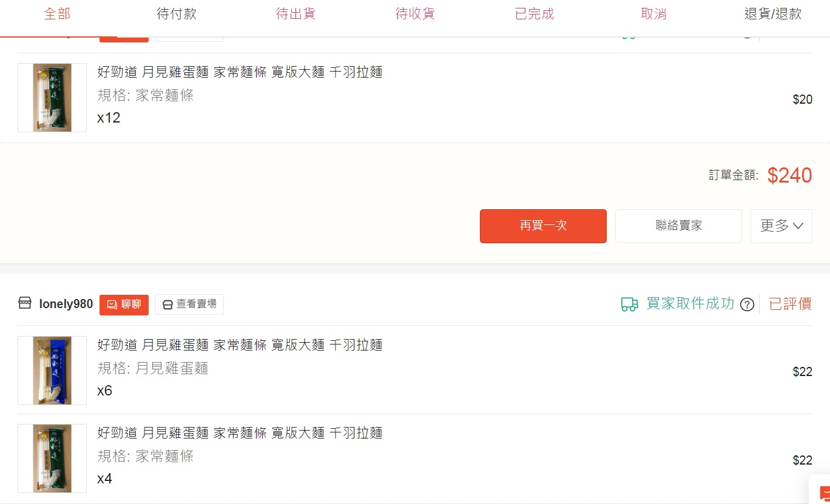Open the 月見雞蛋麵 x6 product thumbnail
This screenshot has height=504, width=830.
[x=52, y=371]
